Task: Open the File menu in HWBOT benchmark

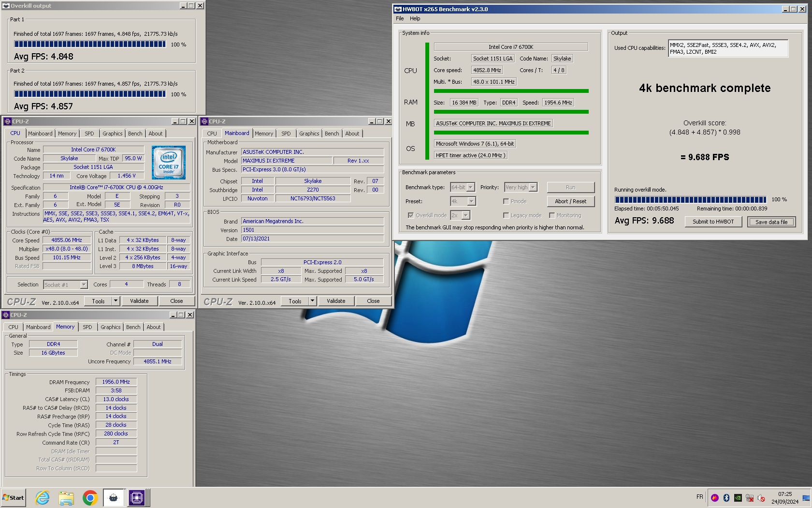Action: [400, 18]
